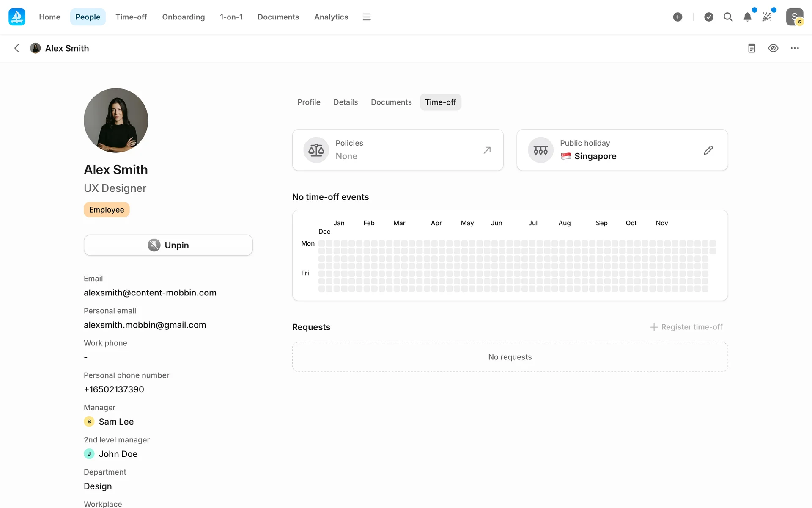
Task: Toggle the eye view-as icon
Action: (773, 48)
